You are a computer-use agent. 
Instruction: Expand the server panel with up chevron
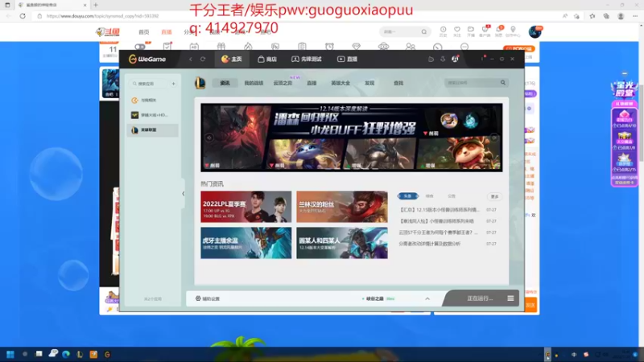tap(427, 298)
